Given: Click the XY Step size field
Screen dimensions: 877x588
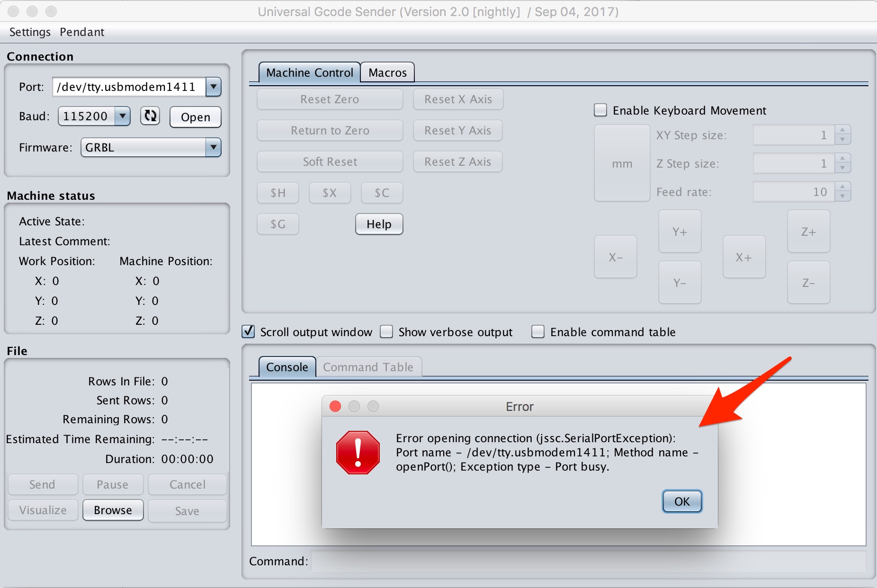Looking at the screenshot, I should 794,135.
